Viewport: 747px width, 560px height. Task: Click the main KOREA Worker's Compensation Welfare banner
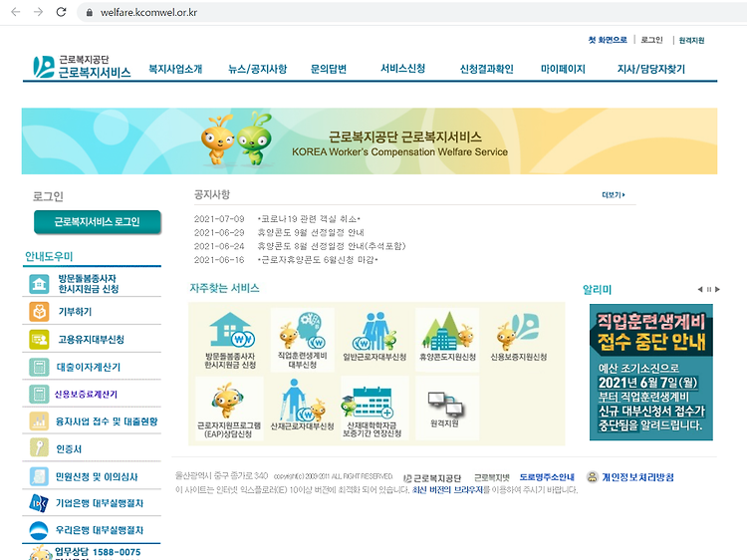click(370, 141)
